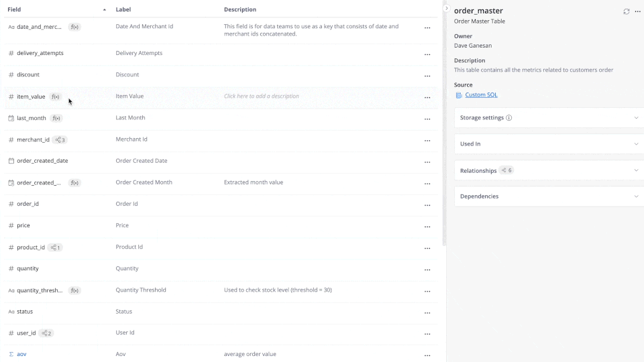Open row options for delivery_attempts
The height and width of the screenshot is (362, 644).
(427, 54)
